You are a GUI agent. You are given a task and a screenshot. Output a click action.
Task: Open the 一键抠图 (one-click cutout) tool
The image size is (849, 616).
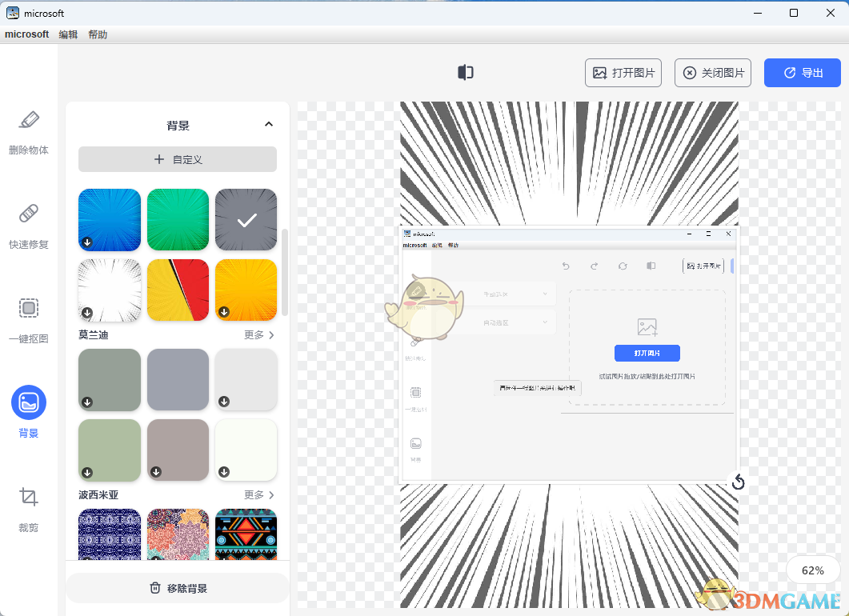[x=28, y=320]
